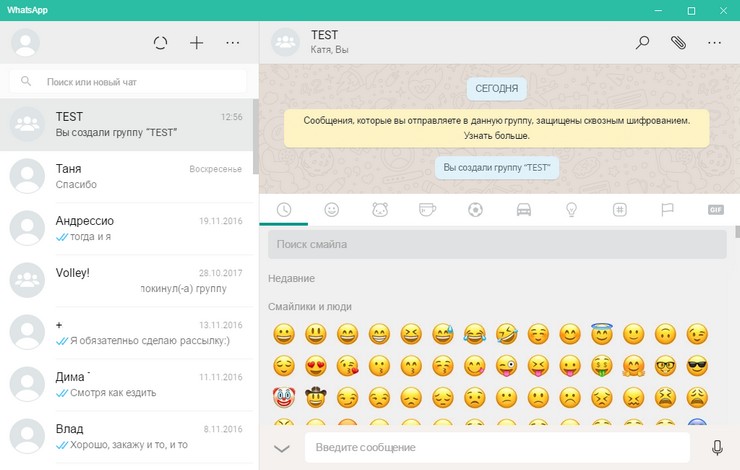Open the left panel three-dots menu
Screen dimensions: 740x470
233,43
